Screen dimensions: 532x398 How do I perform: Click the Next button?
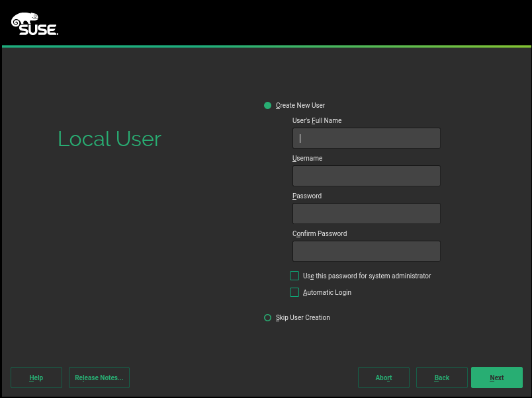(496, 378)
